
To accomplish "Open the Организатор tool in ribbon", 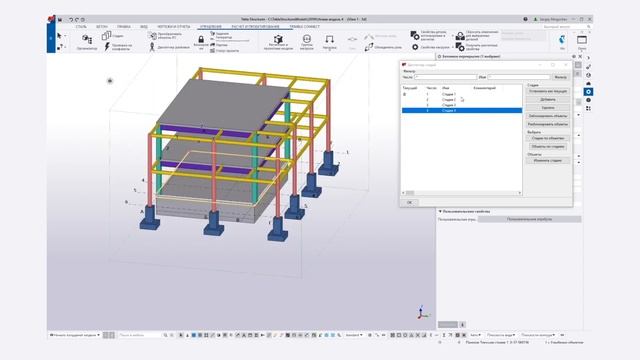I will click(87, 42).
